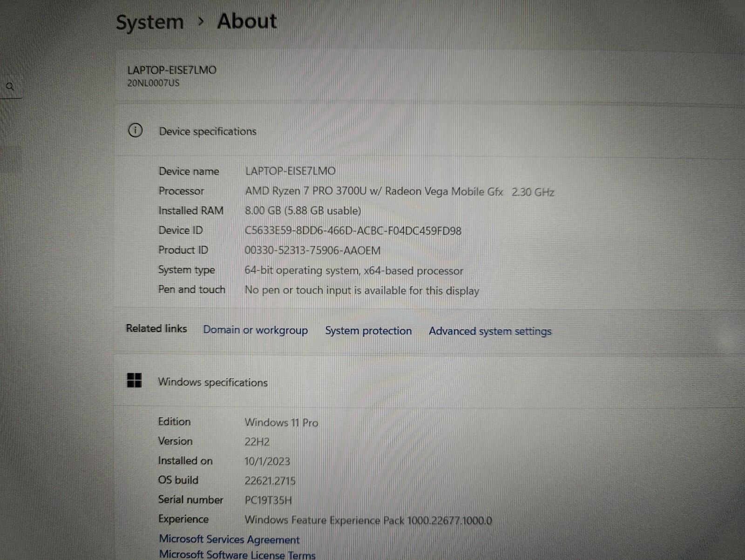The image size is (745, 560).
Task: Click the OS build label
Action: pos(178,480)
